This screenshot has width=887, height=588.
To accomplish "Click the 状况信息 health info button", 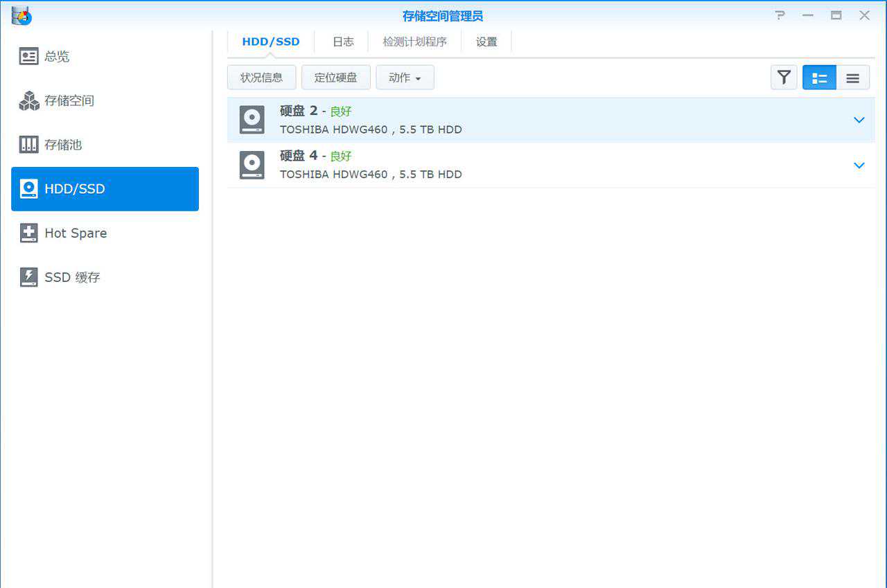I will [261, 78].
